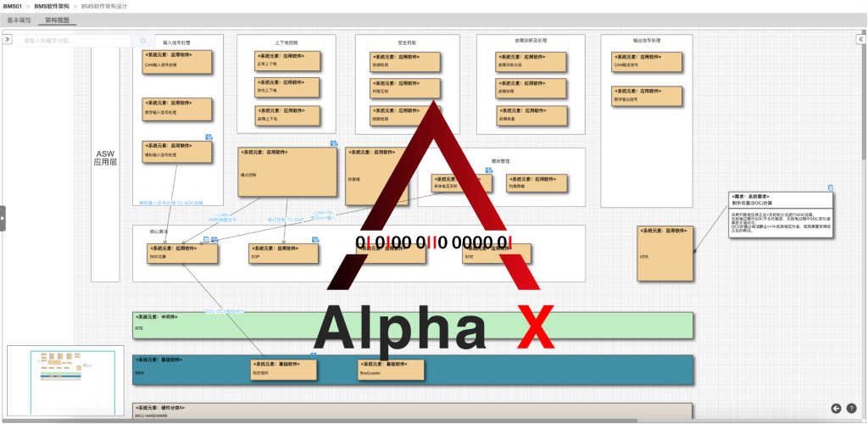Expand the left panel with double-chevron icon
This screenshot has height=424, width=868.
click(7, 39)
